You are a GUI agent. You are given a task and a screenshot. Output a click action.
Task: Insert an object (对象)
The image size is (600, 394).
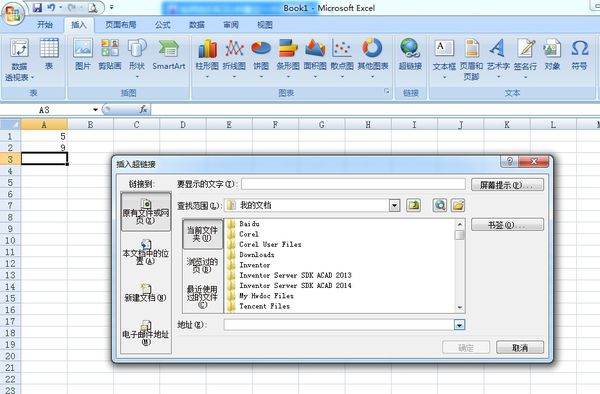552,54
